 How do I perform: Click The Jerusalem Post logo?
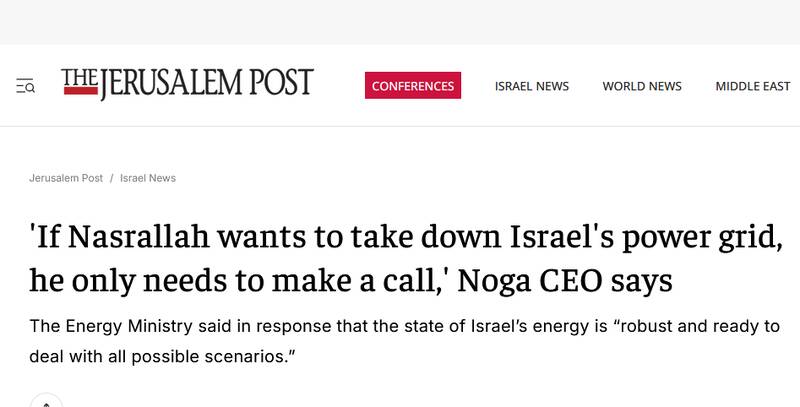[187, 84]
